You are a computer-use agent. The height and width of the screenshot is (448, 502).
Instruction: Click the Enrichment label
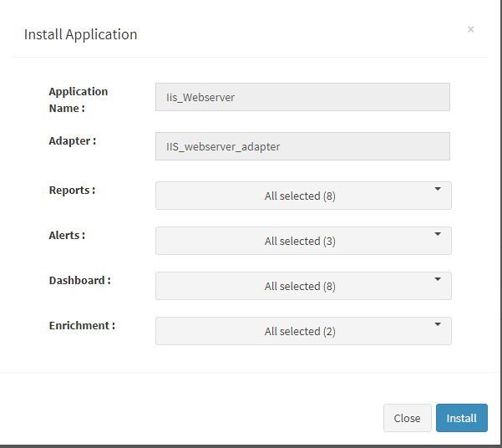[x=82, y=326]
